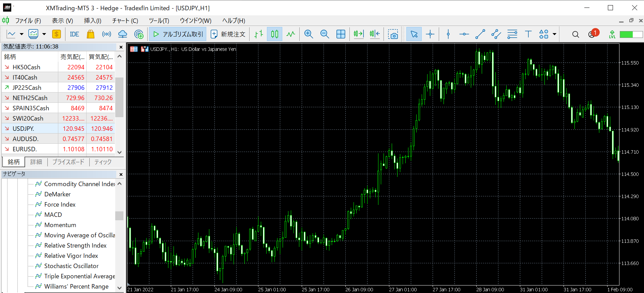
Task: Select Momentum indicator in navigator
Action: pyautogui.click(x=60, y=225)
